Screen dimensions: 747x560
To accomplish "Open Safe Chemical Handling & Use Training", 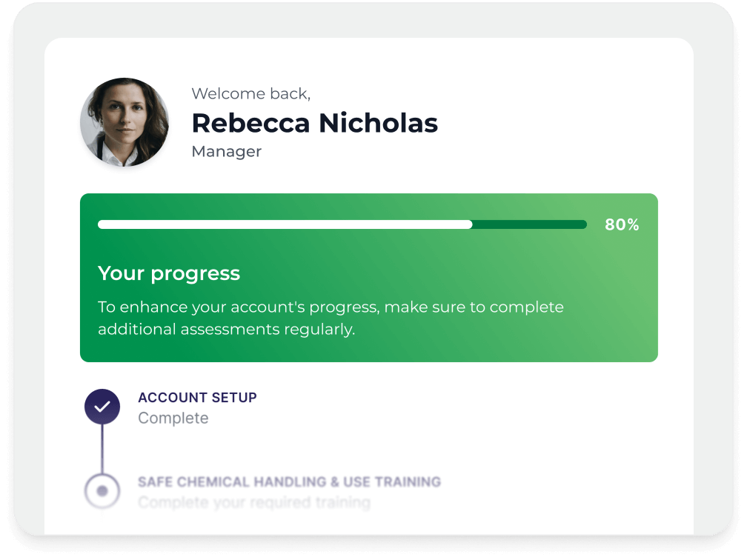I will pos(289,482).
